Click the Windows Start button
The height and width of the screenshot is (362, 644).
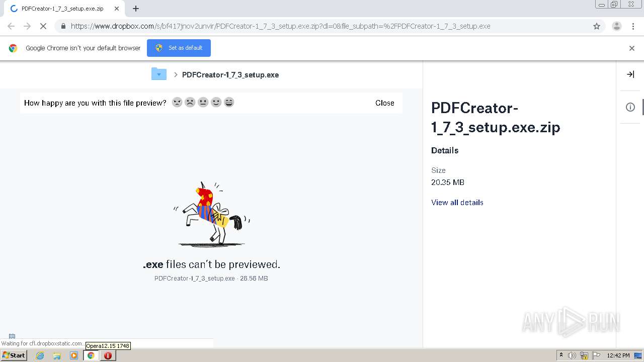(x=14, y=355)
